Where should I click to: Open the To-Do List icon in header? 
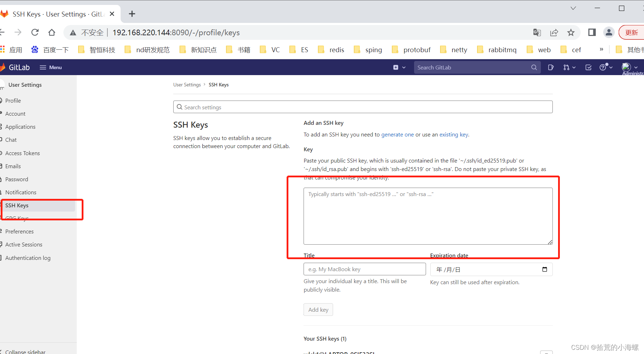588,67
